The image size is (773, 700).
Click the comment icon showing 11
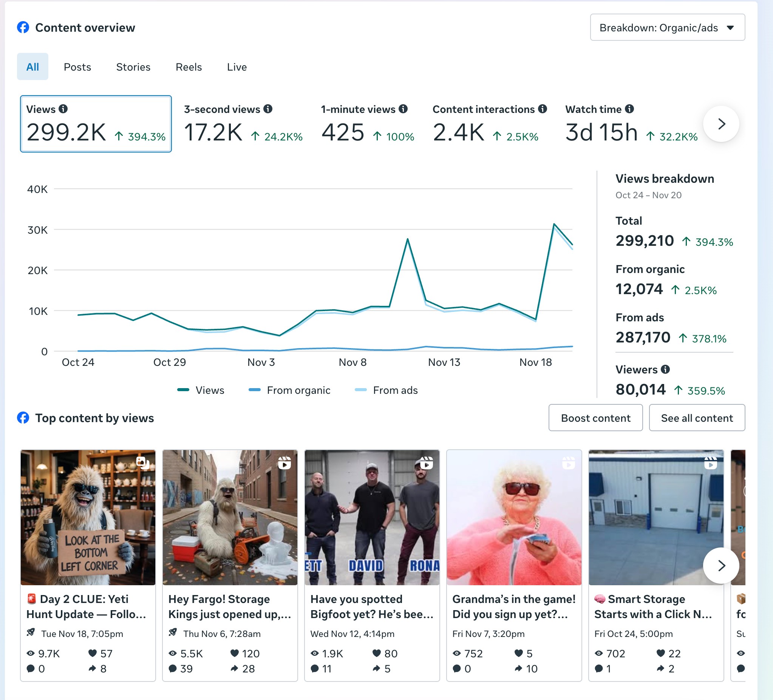315,669
